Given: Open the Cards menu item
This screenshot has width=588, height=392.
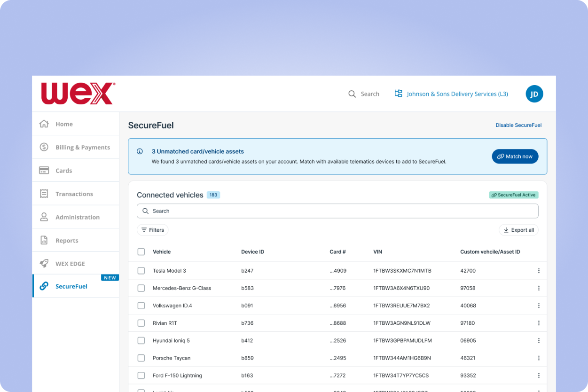Looking at the screenshot, I should tap(76, 170).
